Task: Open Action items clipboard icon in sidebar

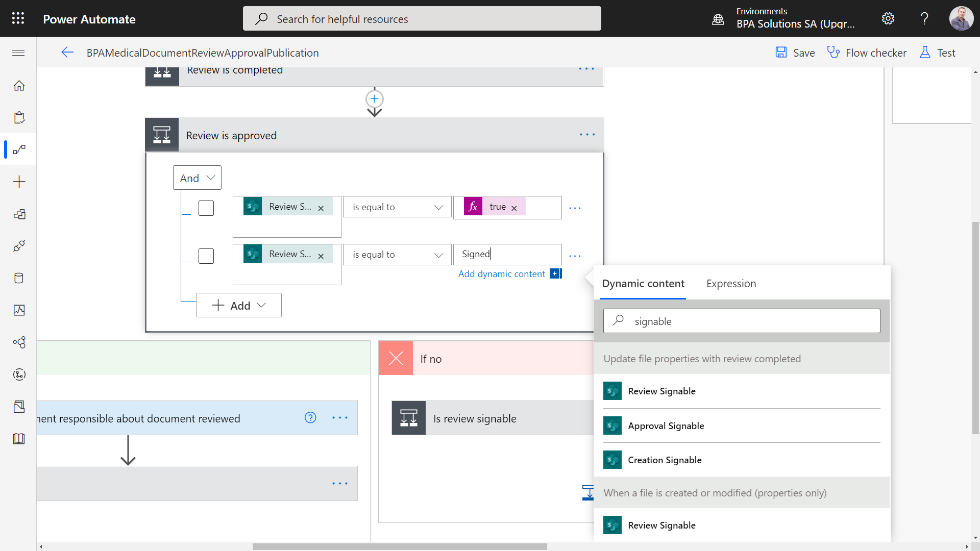Action: [19, 117]
